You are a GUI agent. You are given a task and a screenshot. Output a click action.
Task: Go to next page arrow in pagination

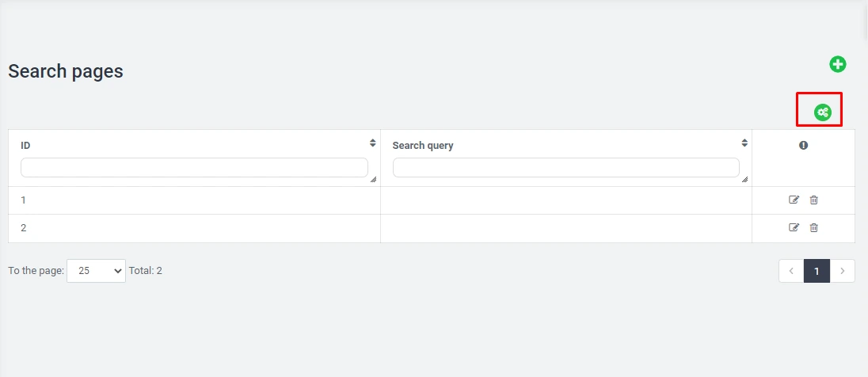coord(843,271)
